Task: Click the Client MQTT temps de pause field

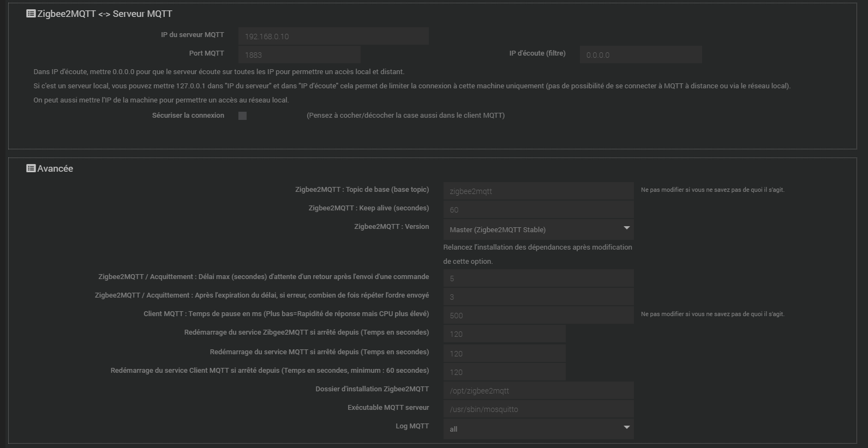Action: click(538, 316)
